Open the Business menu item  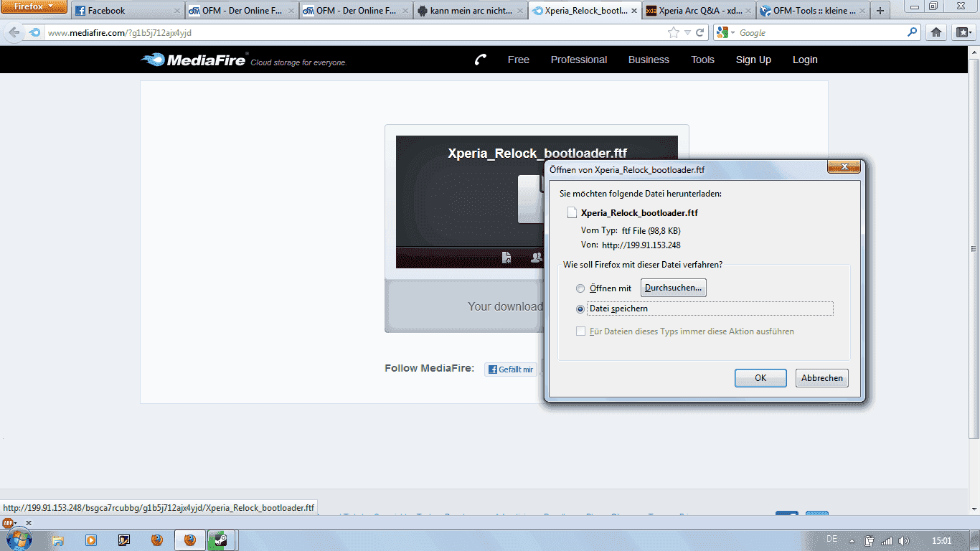[649, 60]
